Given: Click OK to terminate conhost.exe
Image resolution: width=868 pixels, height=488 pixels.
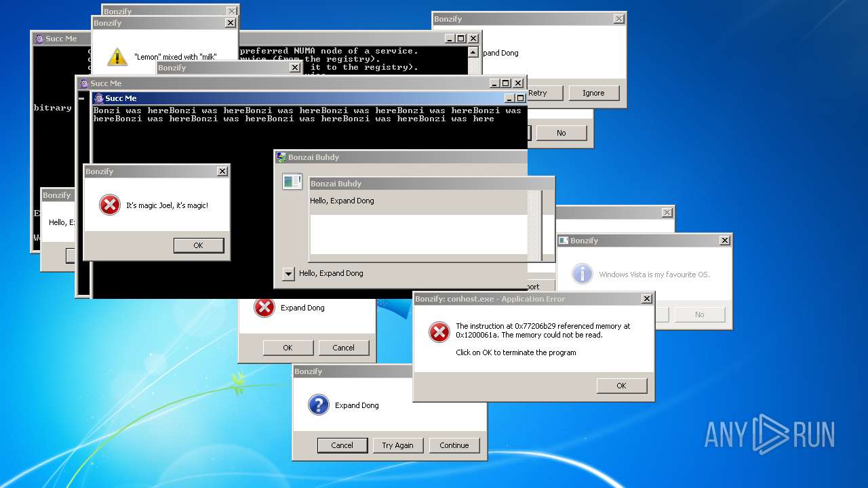Looking at the screenshot, I should pyautogui.click(x=622, y=386).
